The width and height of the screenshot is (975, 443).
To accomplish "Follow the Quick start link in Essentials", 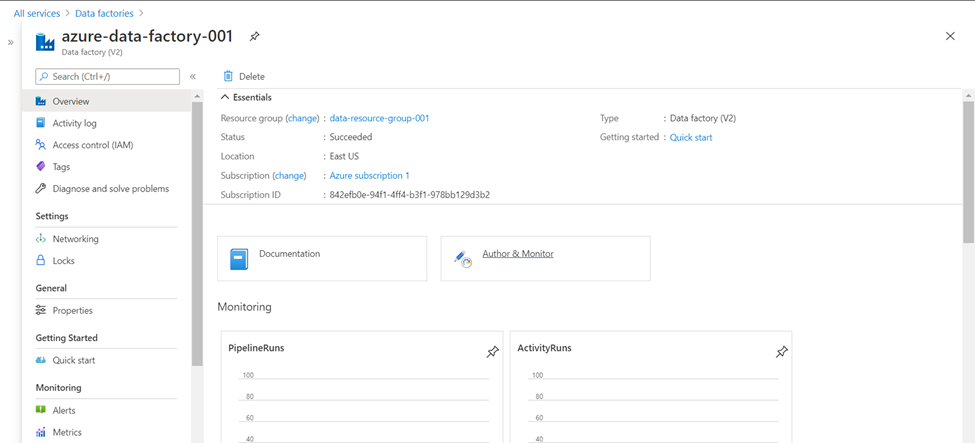I will coord(691,137).
